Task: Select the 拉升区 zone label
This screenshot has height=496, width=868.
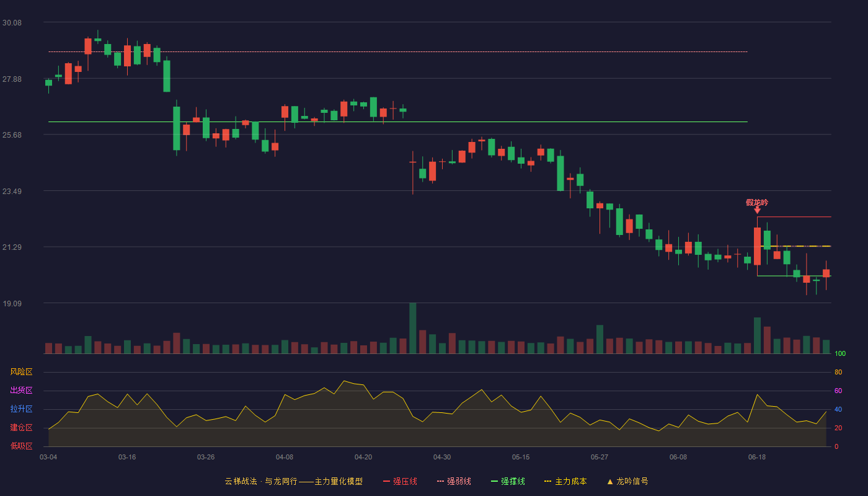Action: click(21, 409)
